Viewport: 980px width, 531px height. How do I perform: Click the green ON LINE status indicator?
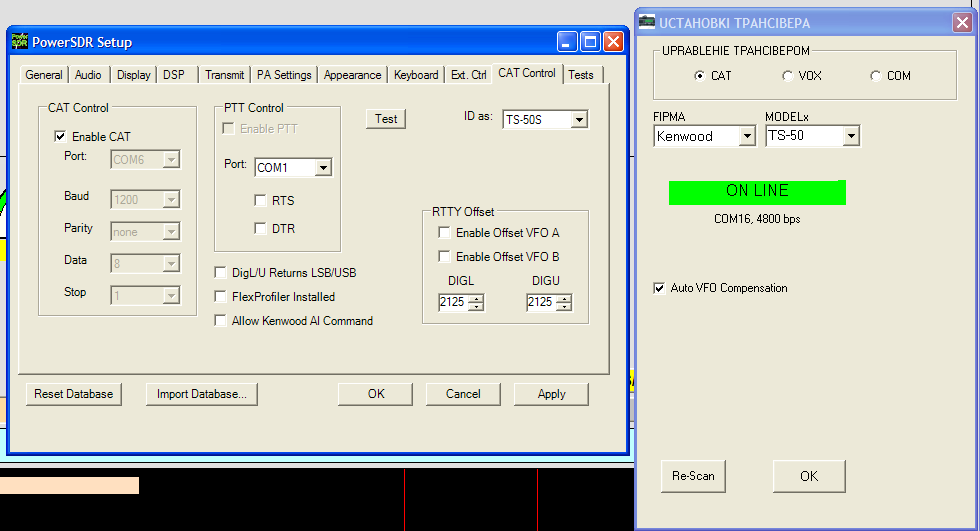pyautogui.click(x=757, y=191)
